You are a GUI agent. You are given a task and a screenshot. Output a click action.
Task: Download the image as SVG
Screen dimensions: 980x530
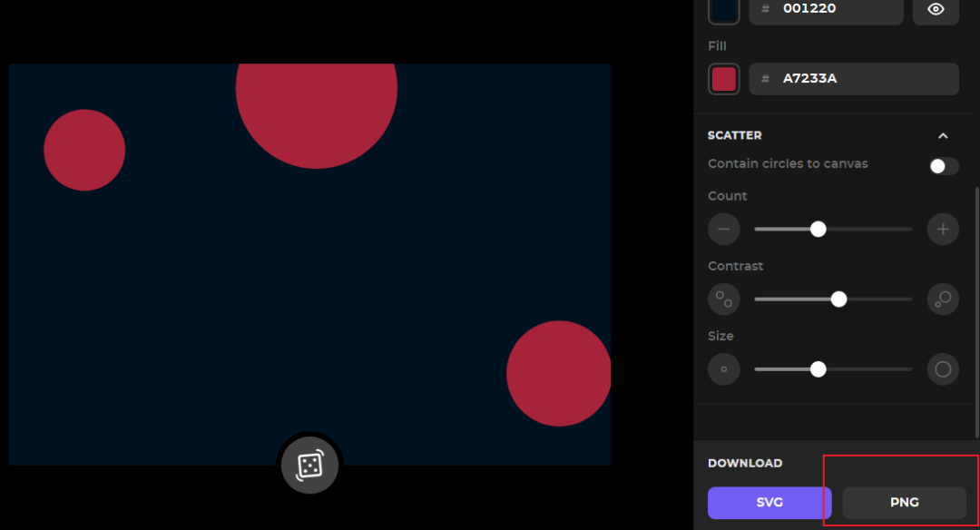[769, 503]
